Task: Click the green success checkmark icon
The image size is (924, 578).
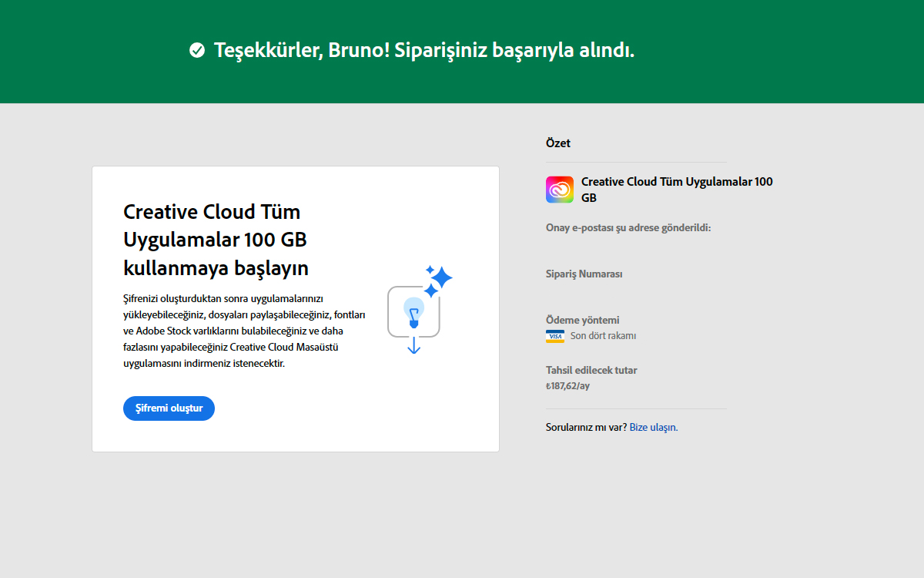Action: 197,51
